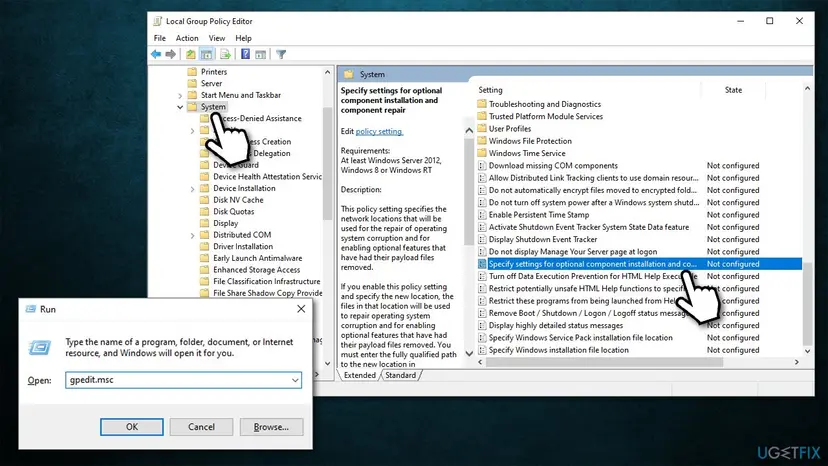Select the 'File Share Shadow Copy Provide' tree item

[267, 293]
